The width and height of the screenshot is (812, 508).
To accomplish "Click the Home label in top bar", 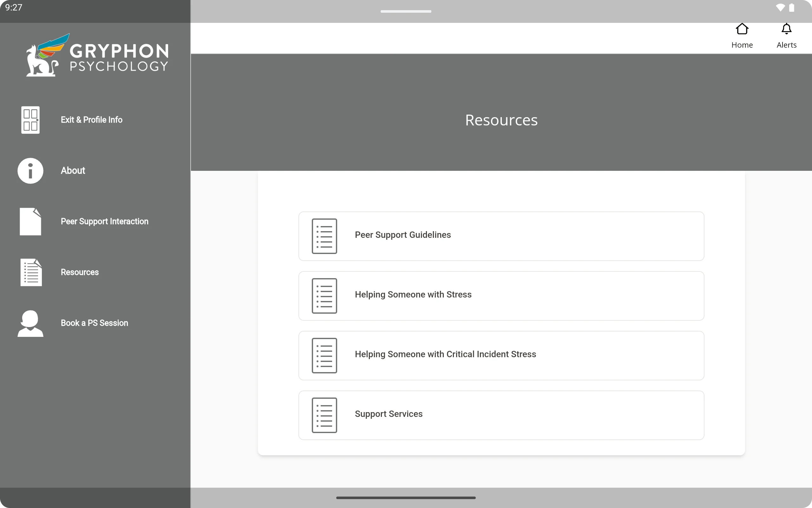I will click(x=742, y=45).
